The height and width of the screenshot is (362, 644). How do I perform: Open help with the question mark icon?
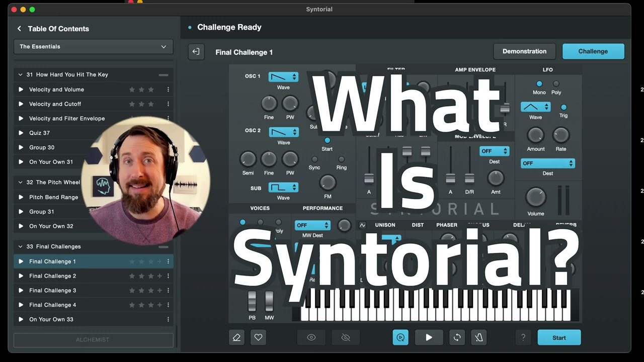(x=523, y=337)
